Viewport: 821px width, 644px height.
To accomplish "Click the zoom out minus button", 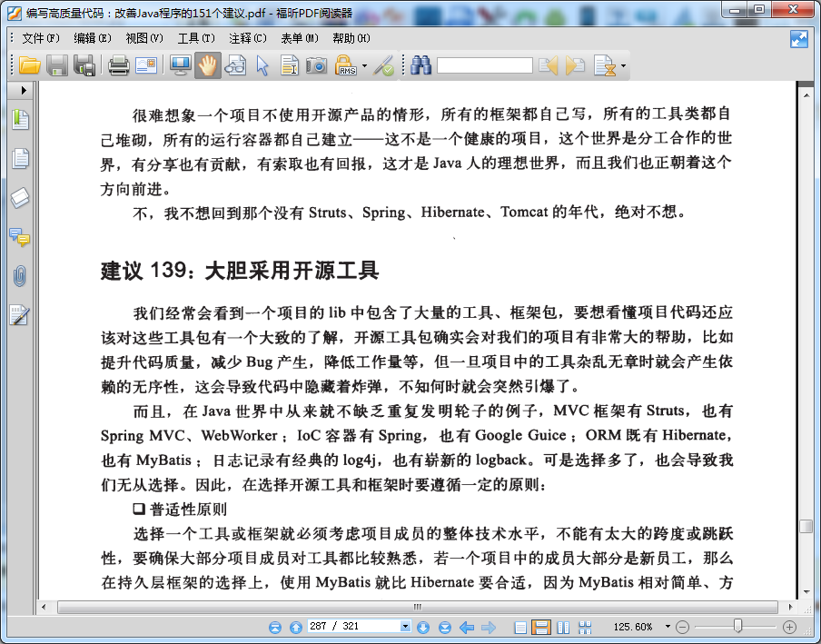I will coord(682,627).
